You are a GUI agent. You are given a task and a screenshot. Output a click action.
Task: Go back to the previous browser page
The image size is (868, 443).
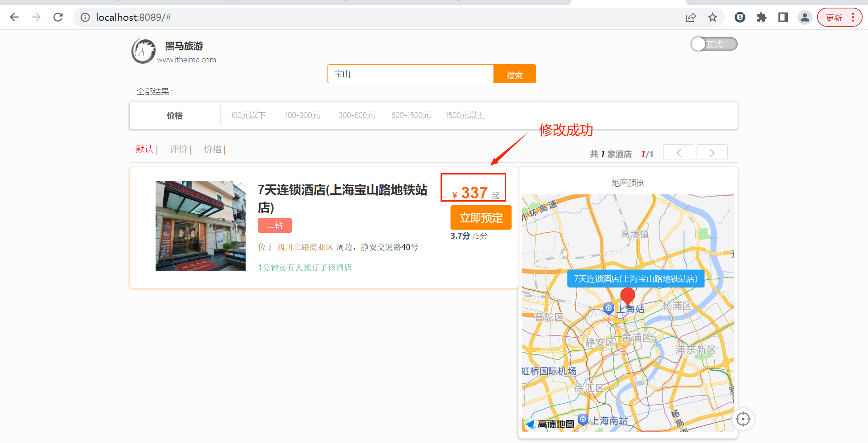pos(14,17)
